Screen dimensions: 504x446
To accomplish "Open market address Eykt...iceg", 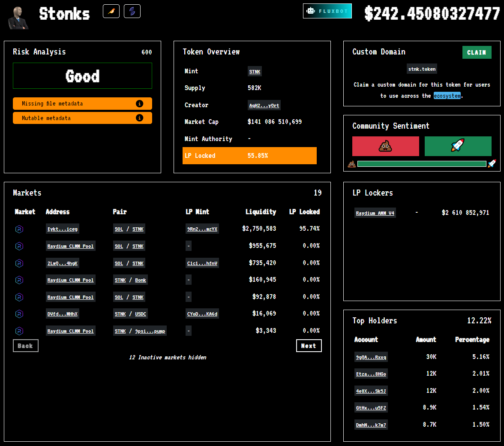I will (63, 229).
